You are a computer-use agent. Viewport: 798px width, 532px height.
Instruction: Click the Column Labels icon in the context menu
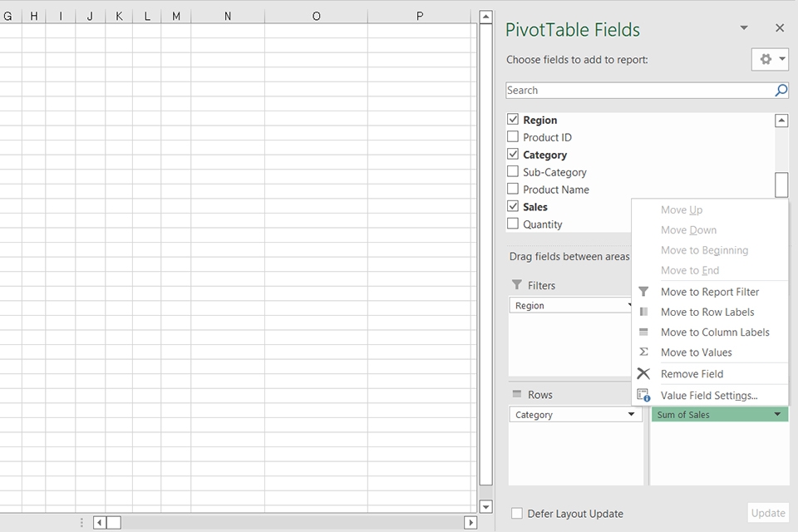[643, 332]
